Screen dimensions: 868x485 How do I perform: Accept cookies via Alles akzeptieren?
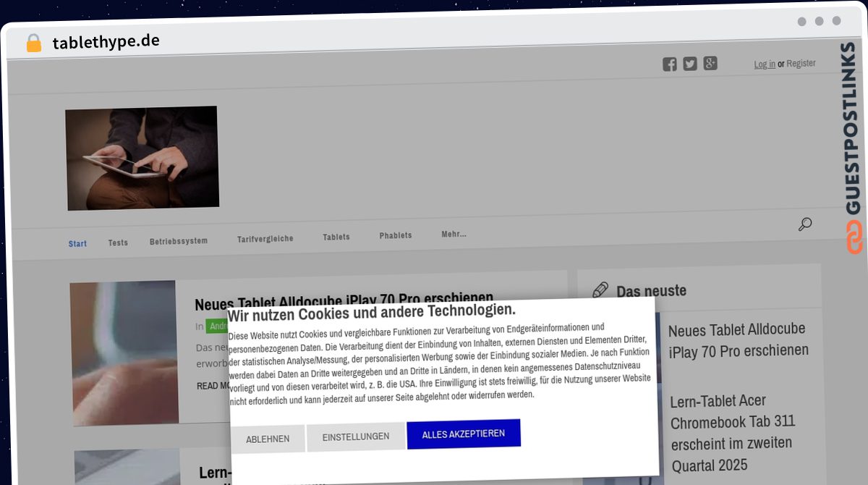(464, 434)
